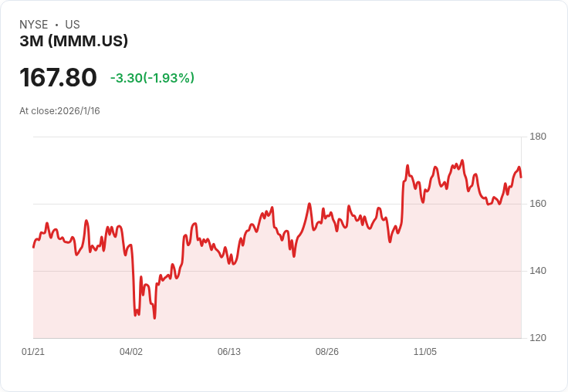Select the 11/05 x-axis date label
This screenshot has width=568, height=392.
coord(425,352)
